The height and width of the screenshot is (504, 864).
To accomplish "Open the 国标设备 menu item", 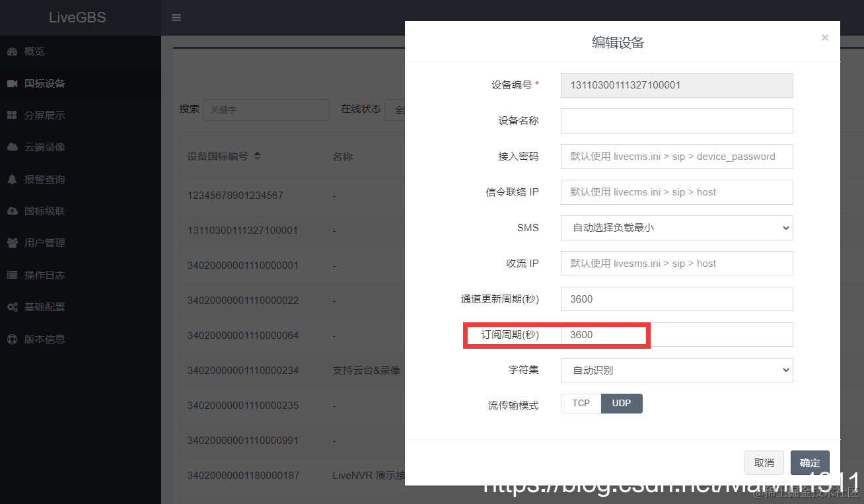I will pos(81,83).
